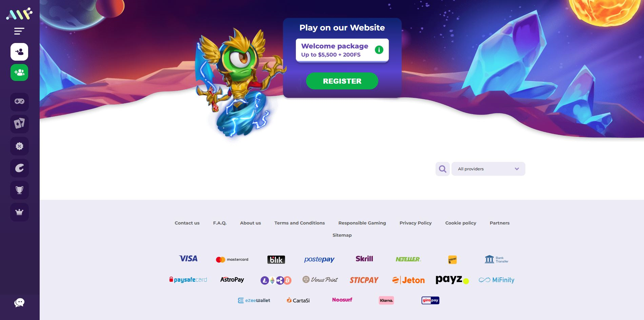
Task: Open games via gamepad icon
Action: click(19, 102)
